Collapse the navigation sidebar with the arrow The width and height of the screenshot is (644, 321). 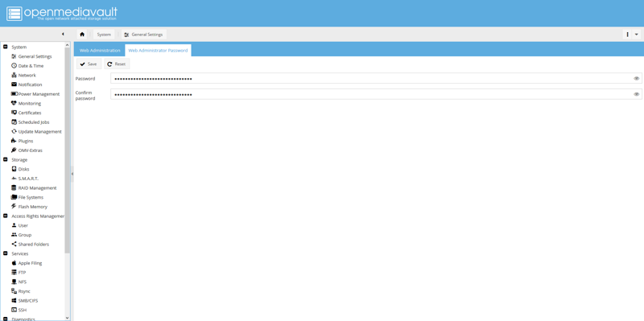[63, 34]
